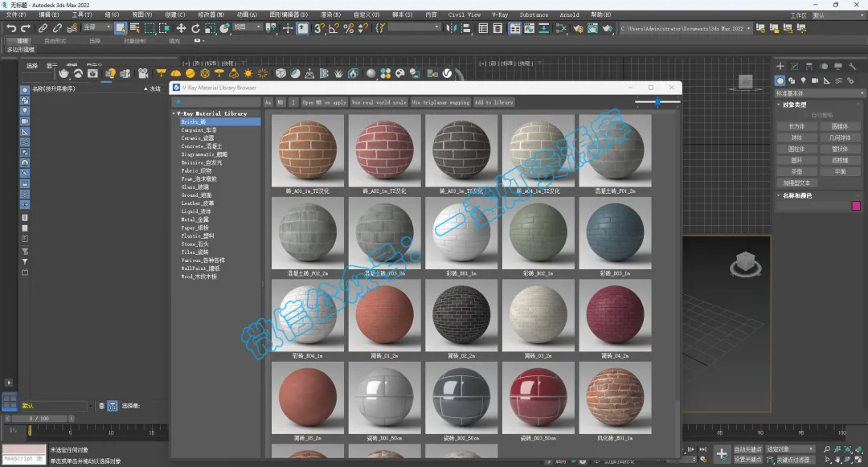Toggle the Angle Snap tool
This screenshot has width=868, height=467.
(334, 28)
